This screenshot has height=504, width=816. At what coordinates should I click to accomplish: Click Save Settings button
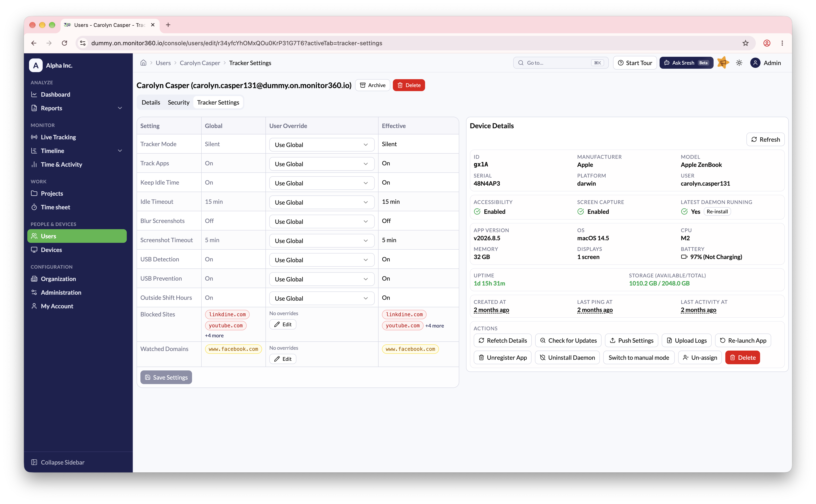(x=166, y=377)
